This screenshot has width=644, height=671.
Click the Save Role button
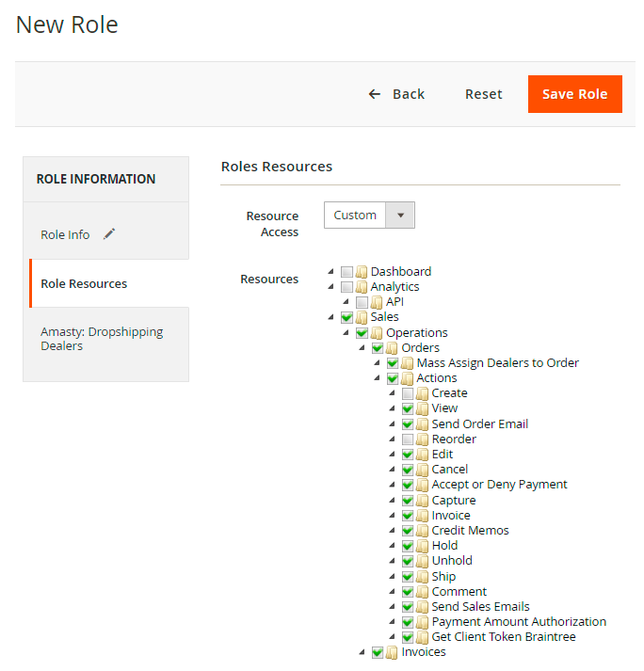(574, 94)
